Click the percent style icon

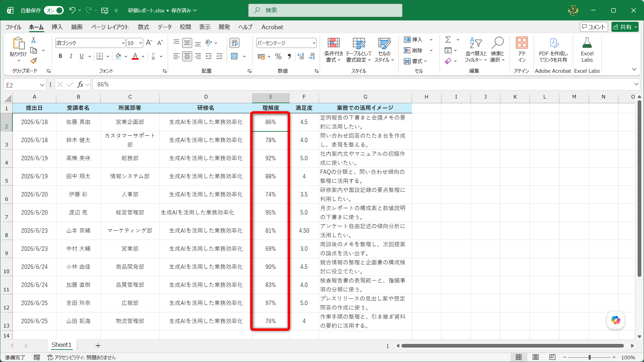(278, 56)
